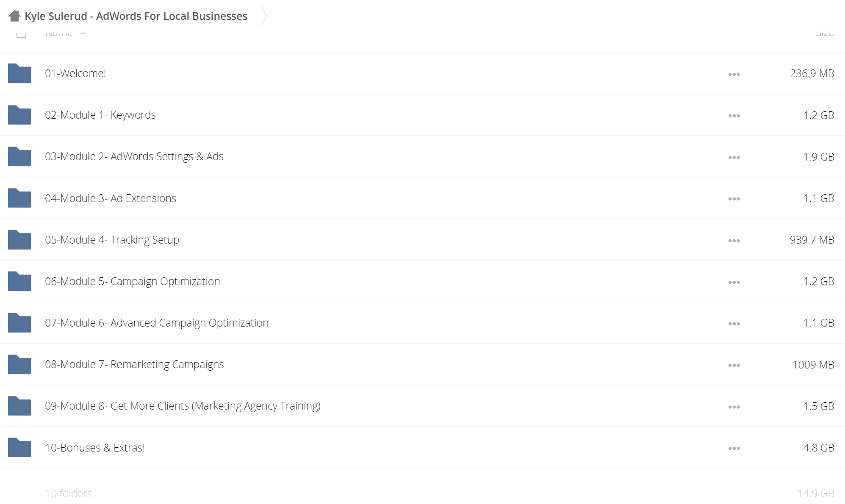Expand actions menu for 04-Module 3- Ad Extensions
This screenshot has height=504, width=845.
pyautogui.click(x=734, y=199)
